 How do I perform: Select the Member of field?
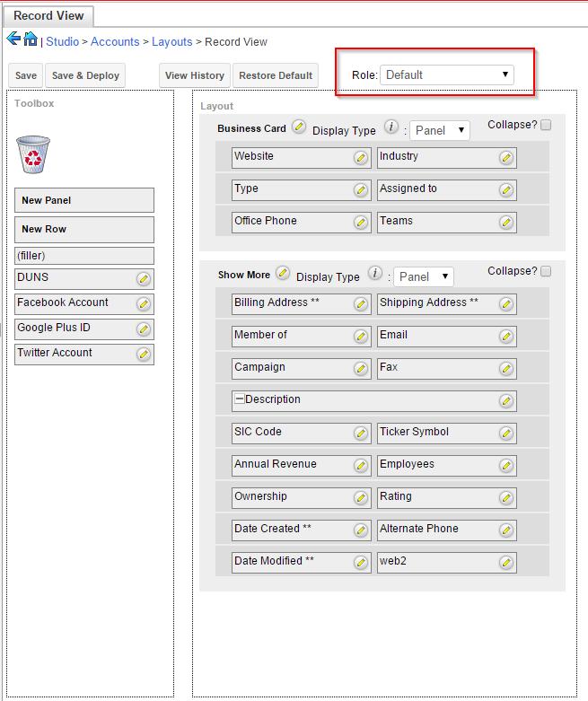(302, 337)
